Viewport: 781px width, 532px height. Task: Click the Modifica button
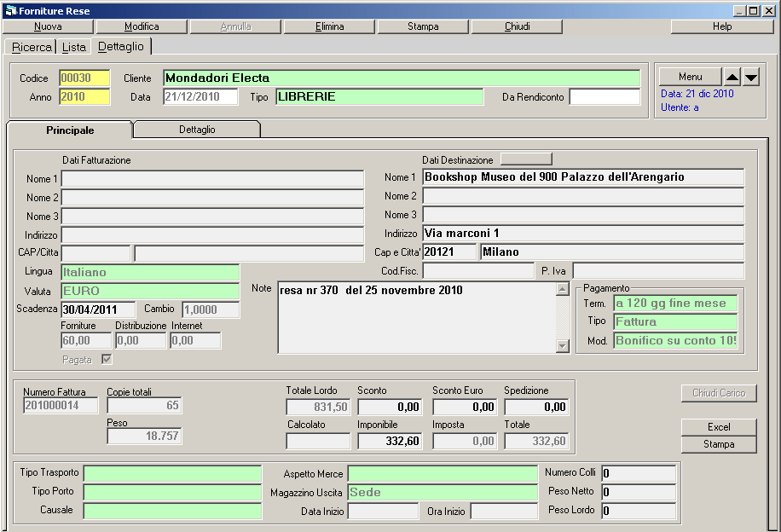click(x=142, y=26)
